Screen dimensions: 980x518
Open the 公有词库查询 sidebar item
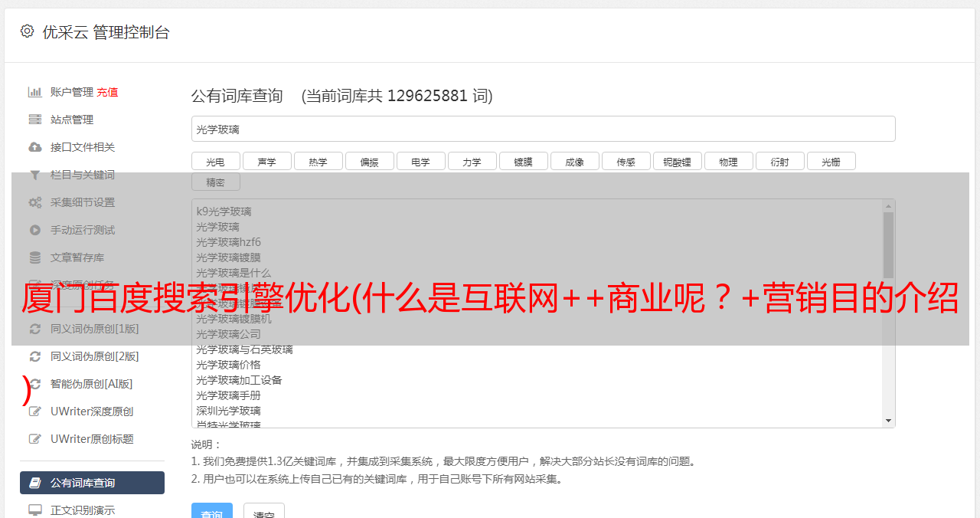tap(92, 483)
